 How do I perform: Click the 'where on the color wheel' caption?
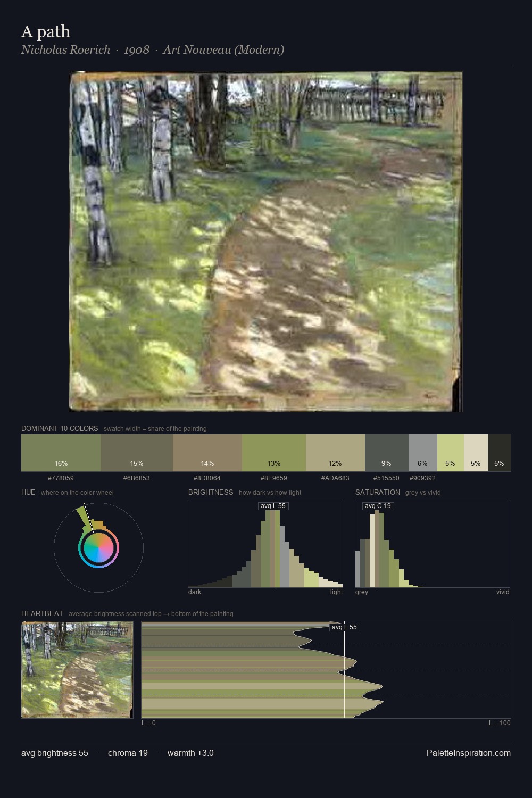point(77,493)
